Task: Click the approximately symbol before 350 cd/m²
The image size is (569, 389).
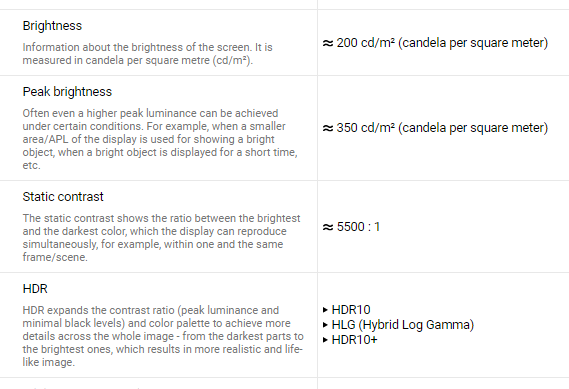Action: coord(328,128)
